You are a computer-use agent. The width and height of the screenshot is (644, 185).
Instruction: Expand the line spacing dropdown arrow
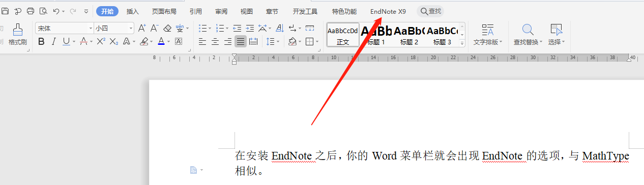click(279, 42)
